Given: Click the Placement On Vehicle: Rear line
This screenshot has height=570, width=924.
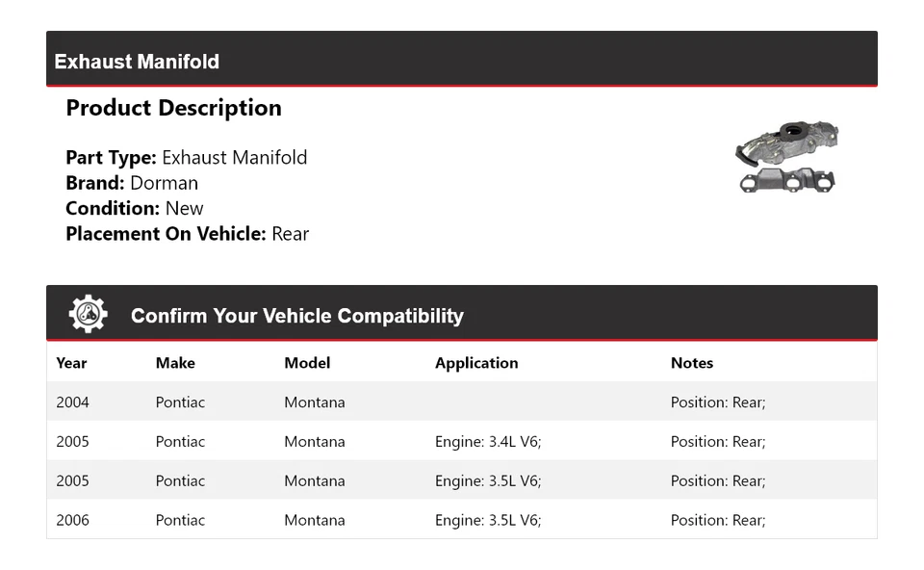Looking at the screenshot, I should (188, 233).
